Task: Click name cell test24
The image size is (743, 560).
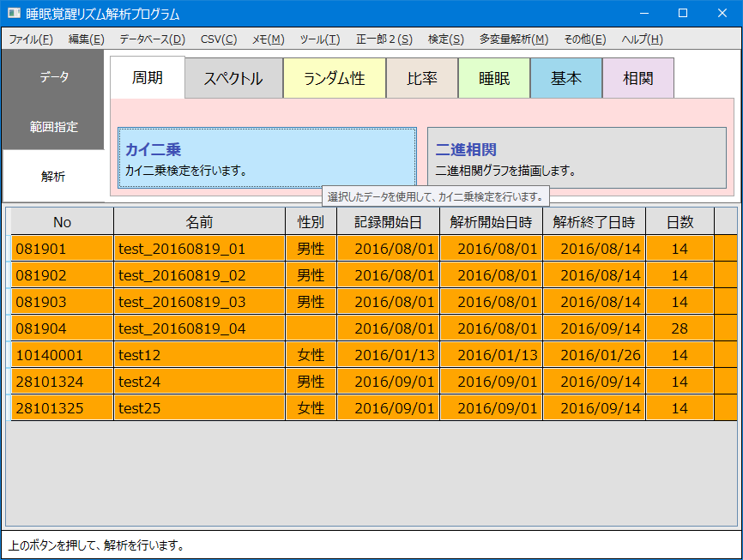Action: point(200,381)
